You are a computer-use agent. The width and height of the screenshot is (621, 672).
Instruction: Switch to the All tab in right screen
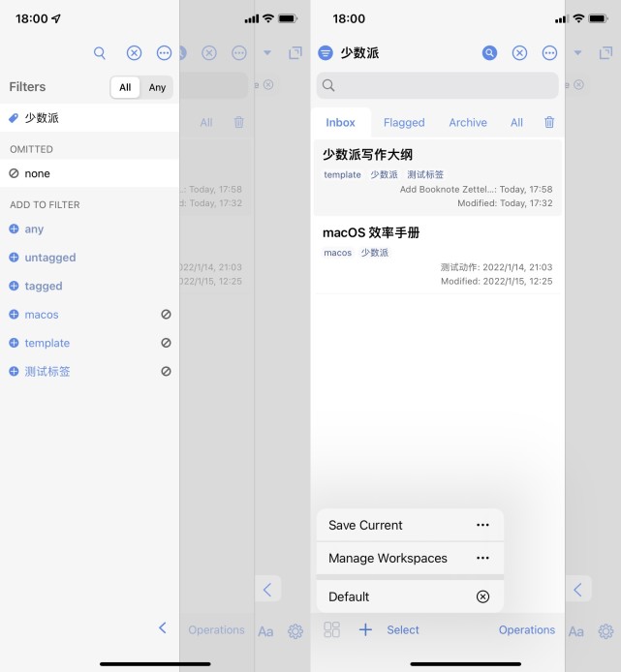(x=516, y=123)
